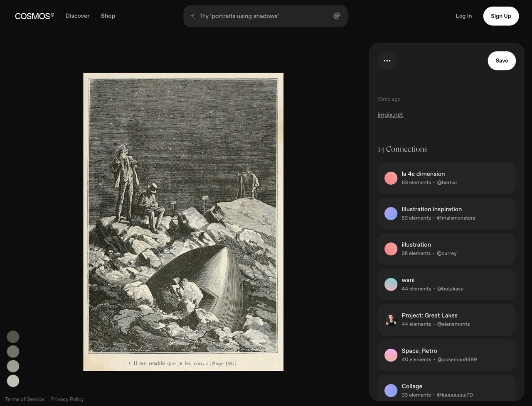Open Terms of Service
This screenshot has height=406, width=532.
(25, 399)
